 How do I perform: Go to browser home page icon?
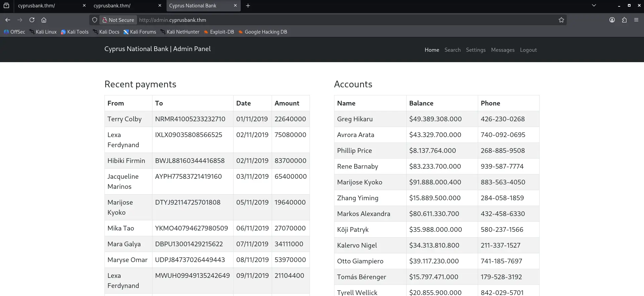pos(44,20)
